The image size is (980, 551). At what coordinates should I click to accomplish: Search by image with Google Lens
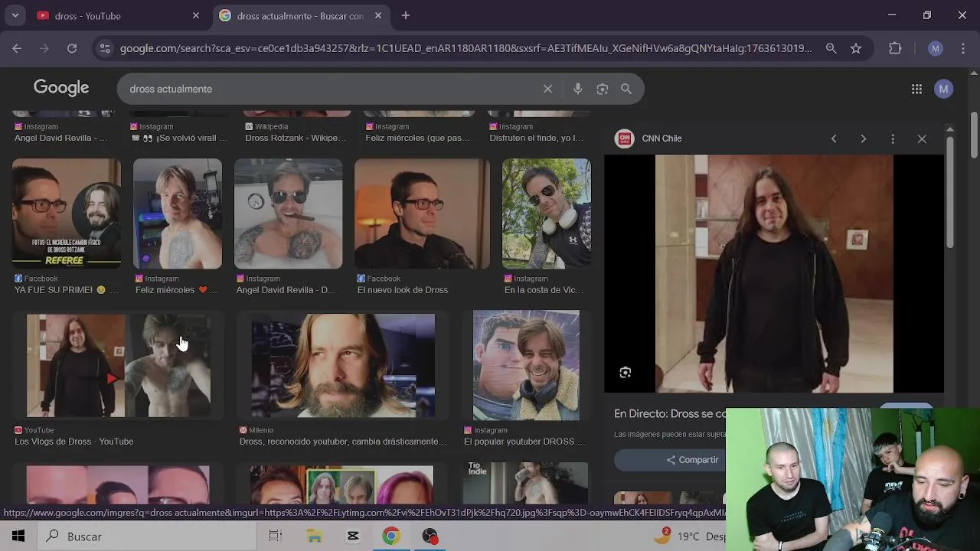[603, 89]
